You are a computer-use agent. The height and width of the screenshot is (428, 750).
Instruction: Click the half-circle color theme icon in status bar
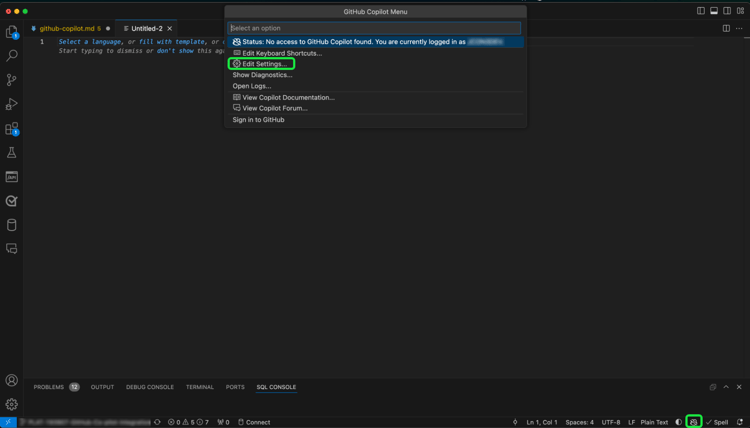point(679,422)
